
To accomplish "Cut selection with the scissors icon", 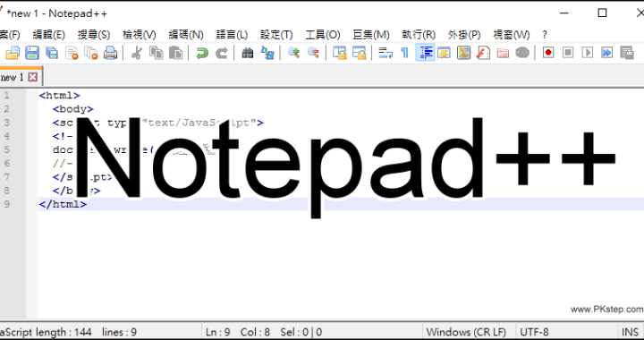I will coord(136,53).
